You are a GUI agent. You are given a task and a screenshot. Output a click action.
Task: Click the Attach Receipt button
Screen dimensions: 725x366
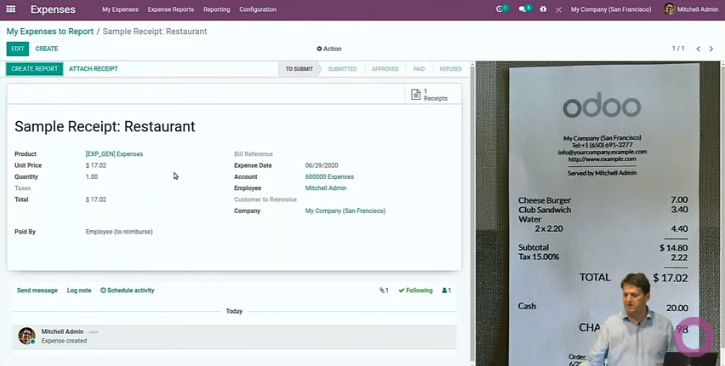pos(93,69)
